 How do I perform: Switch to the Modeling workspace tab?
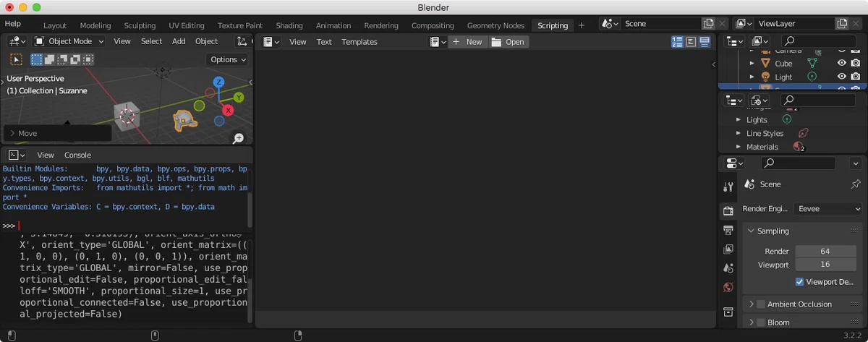(95, 25)
